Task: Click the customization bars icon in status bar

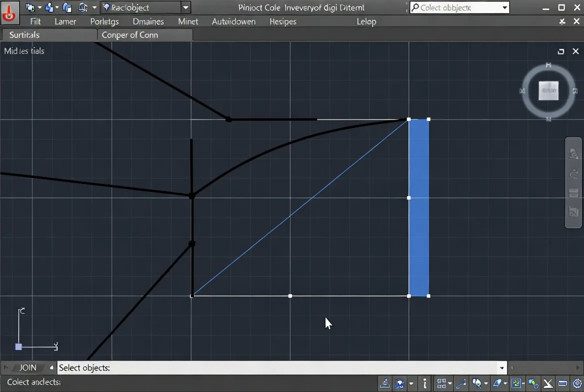Action: pyautogui.click(x=562, y=383)
